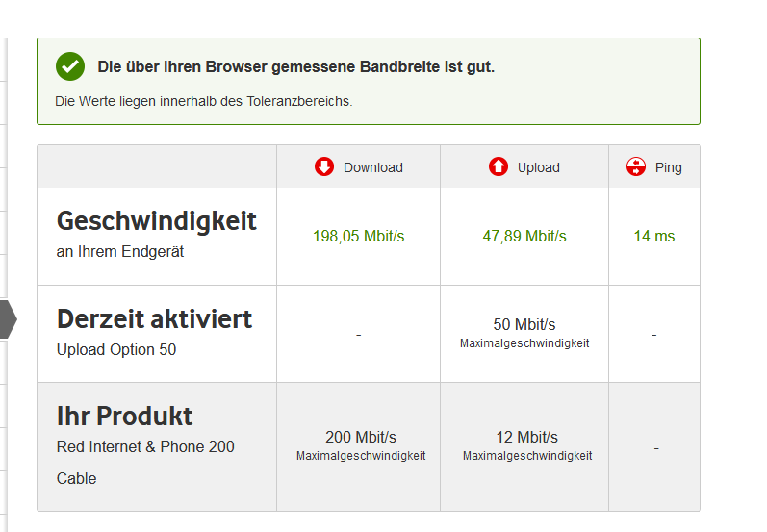Select the Download column header label

click(x=372, y=167)
